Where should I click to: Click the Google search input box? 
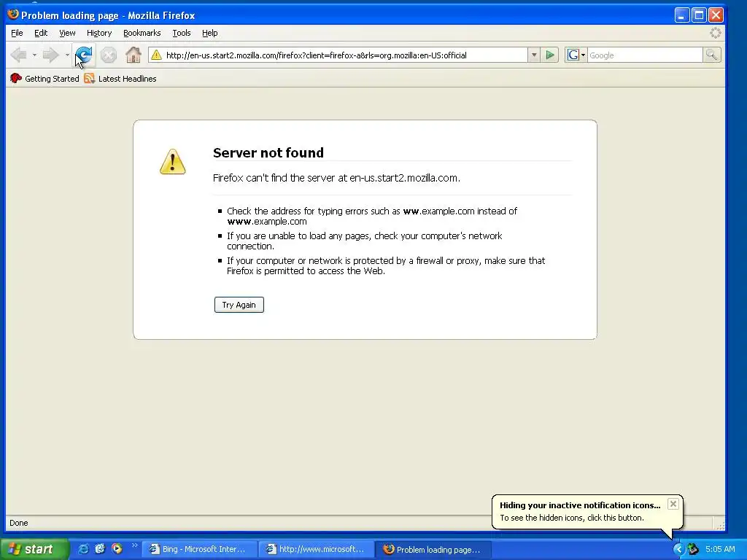(645, 55)
